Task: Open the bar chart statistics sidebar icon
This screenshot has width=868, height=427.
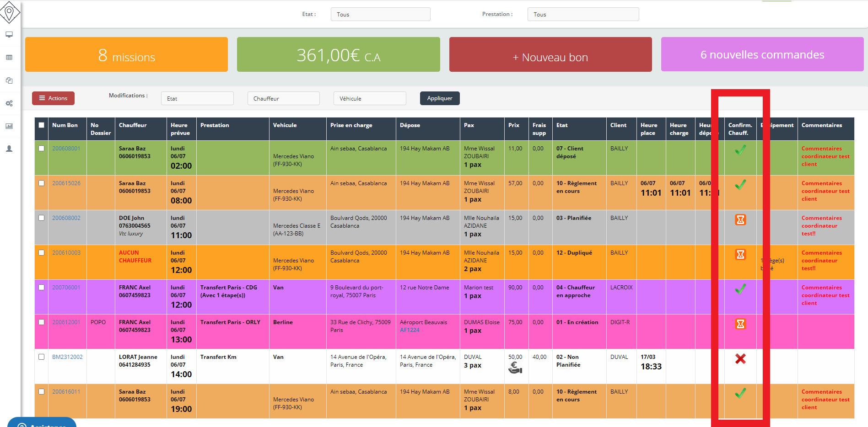Action: click(x=9, y=126)
